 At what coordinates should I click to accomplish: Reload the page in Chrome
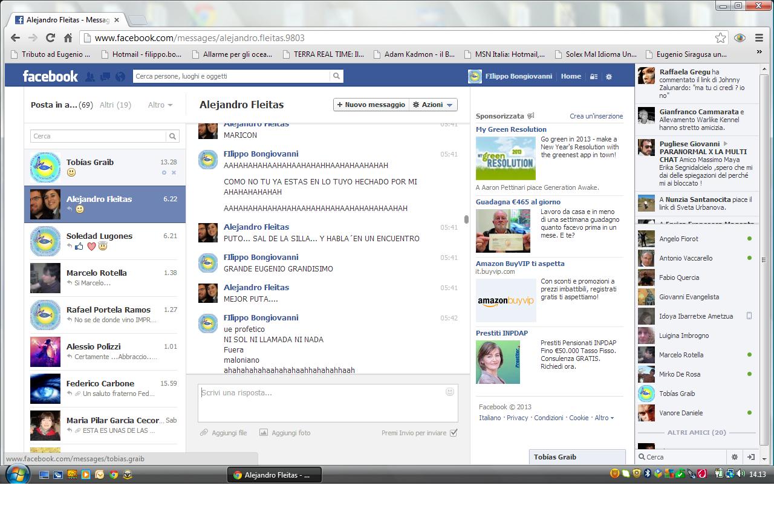pos(51,37)
